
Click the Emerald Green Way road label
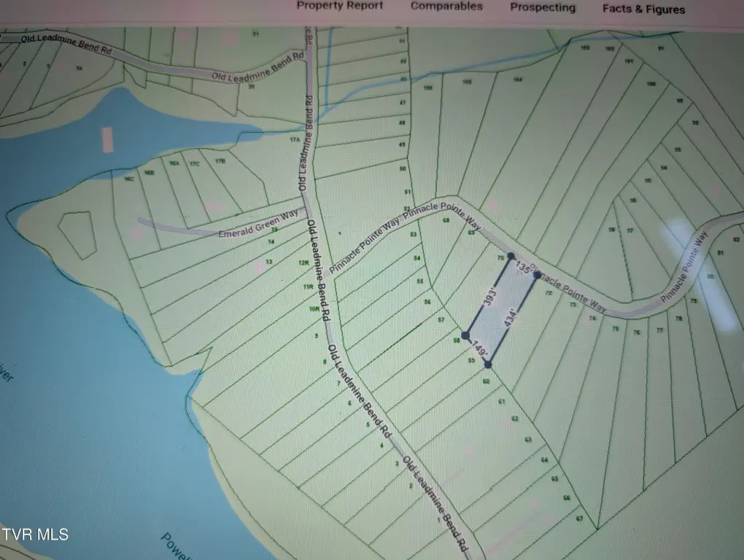pos(248,232)
